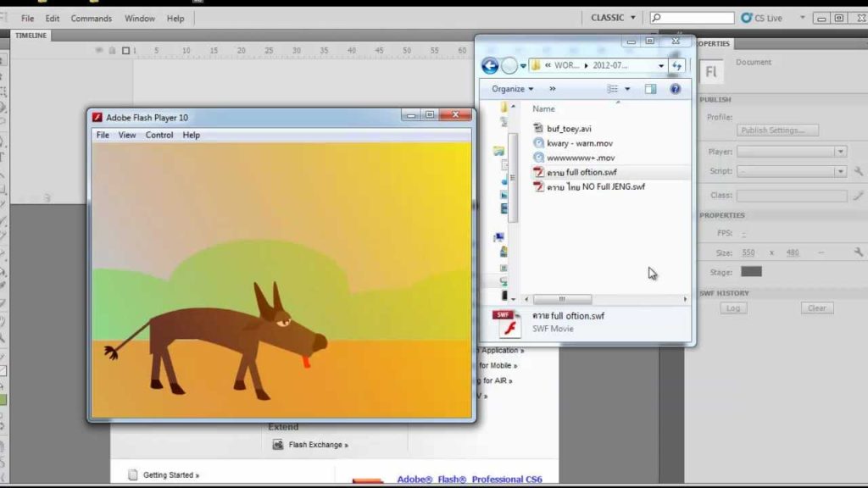Open document settings wrench beside Size
The width and height of the screenshot is (868, 488).
coord(859,252)
